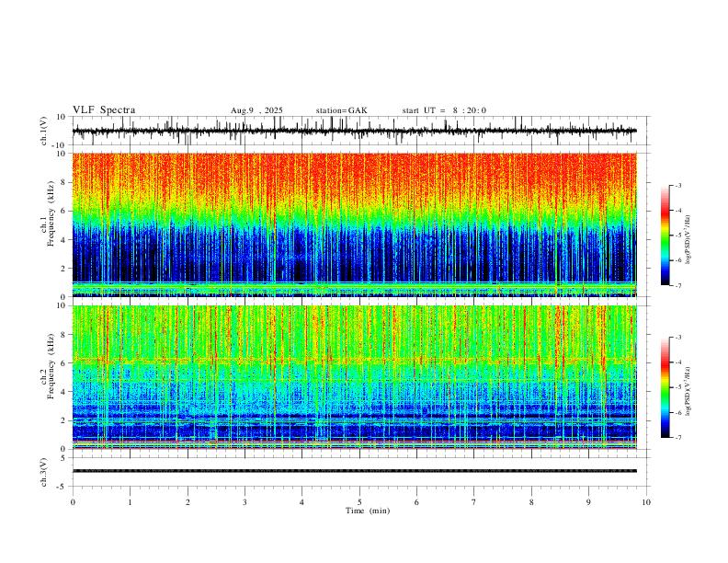Image resolution: width=728 pixels, height=563 pixels.
Task: Click the upper "log(PSD)(V²/Hz)" colorbar label
Action: point(688,239)
